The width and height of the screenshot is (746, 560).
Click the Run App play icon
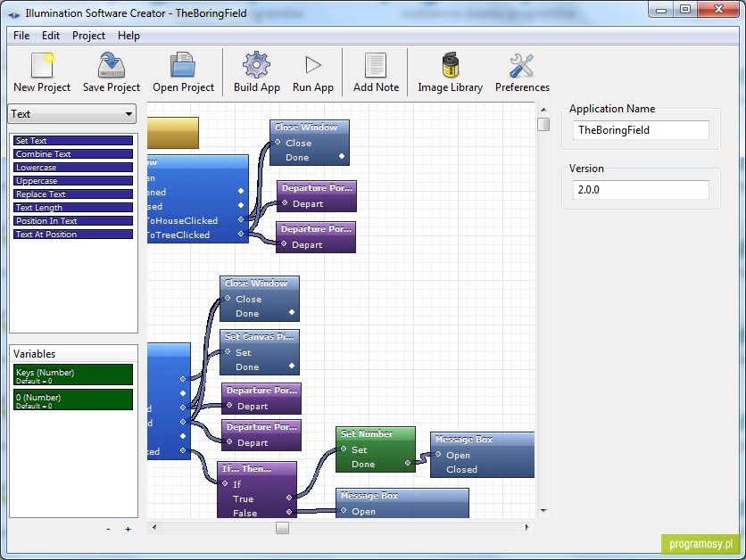pyautogui.click(x=313, y=65)
